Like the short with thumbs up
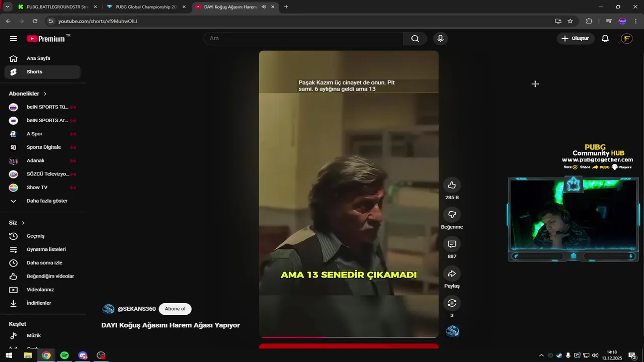This screenshot has height=362, width=644. click(x=452, y=185)
